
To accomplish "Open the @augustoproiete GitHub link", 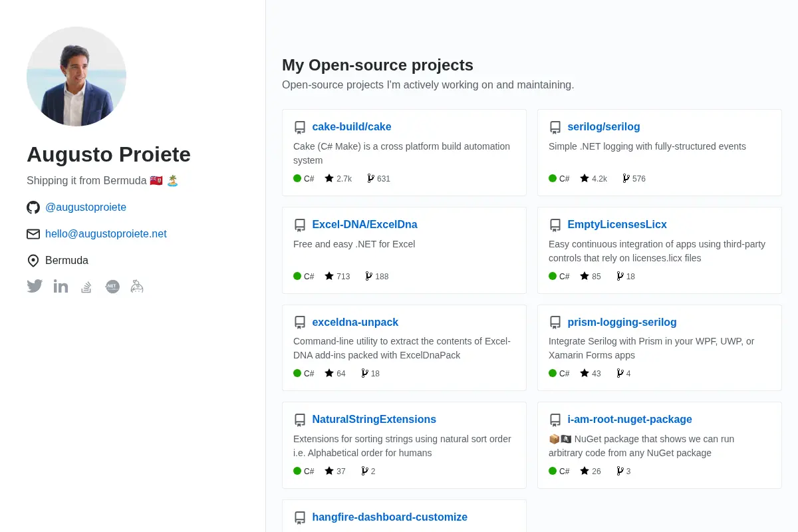I will tap(86, 207).
